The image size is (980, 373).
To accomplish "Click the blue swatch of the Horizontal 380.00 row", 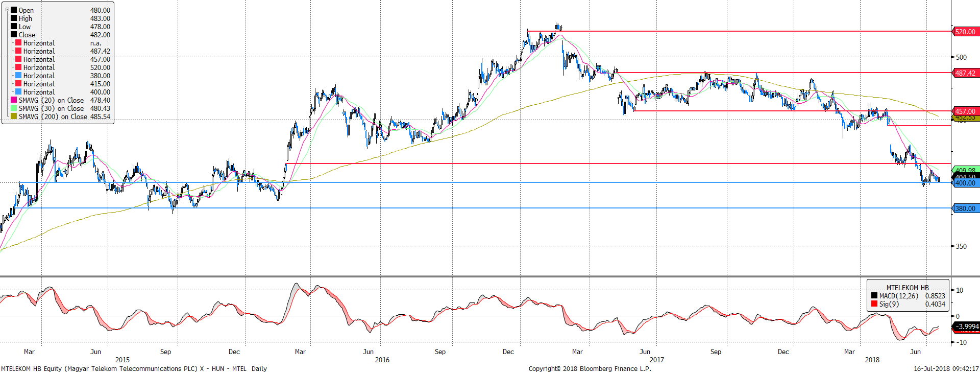I will (x=18, y=75).
